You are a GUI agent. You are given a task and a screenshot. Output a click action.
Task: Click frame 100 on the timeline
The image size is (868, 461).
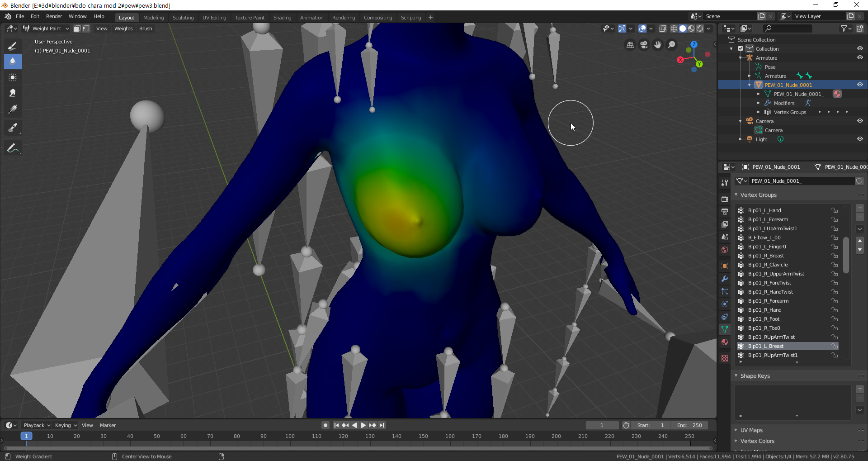pyautogui.click(x=290, y=437)
